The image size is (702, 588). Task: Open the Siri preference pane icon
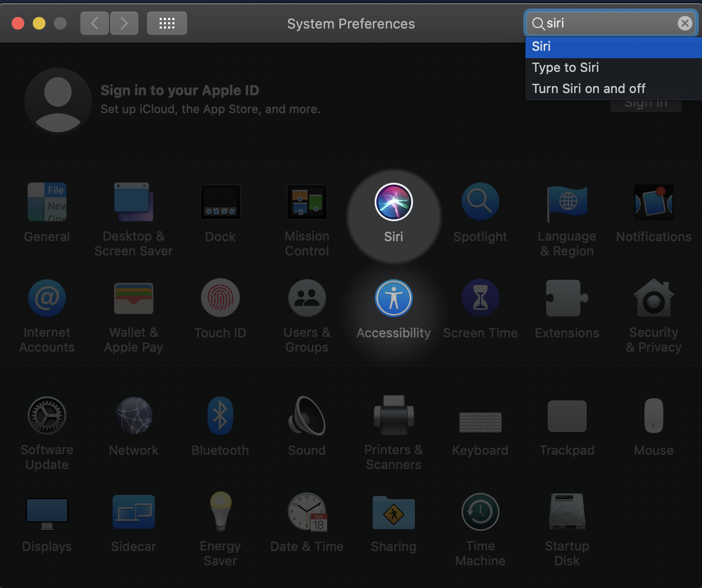coord(393,203)
